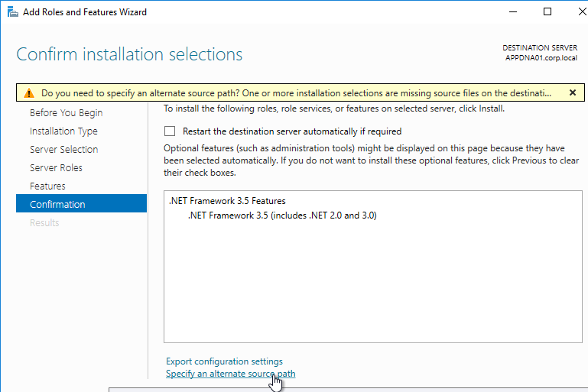The height and width of the screenshot is (392, 588).
Task: Click the wizard icon in the title bar
Action: click(x=13, y=12)
